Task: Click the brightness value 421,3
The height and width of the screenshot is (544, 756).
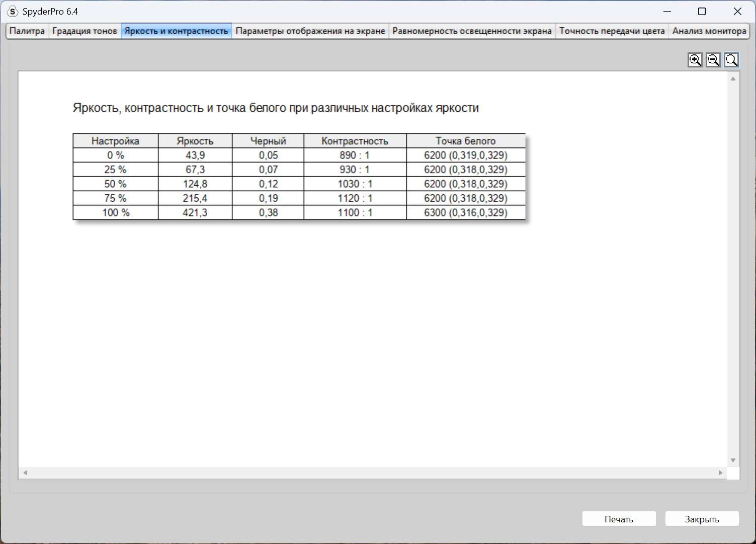Action: point(195,212)
